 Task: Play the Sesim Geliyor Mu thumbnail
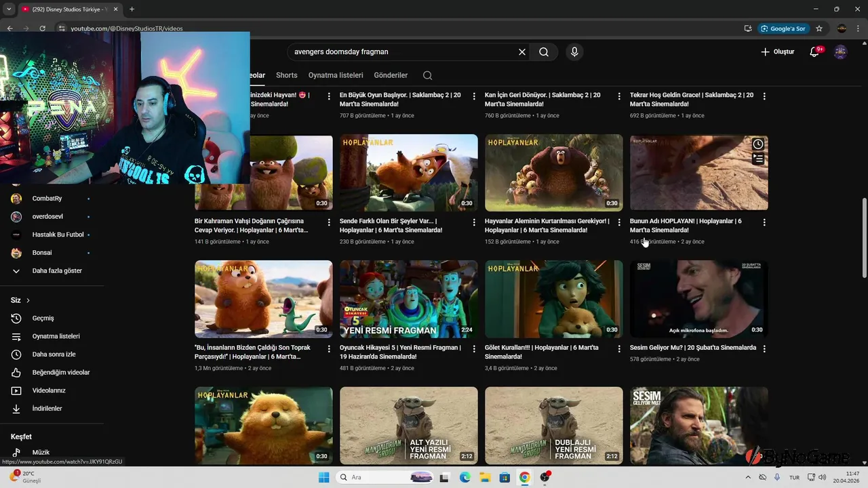tap(699, 299)
